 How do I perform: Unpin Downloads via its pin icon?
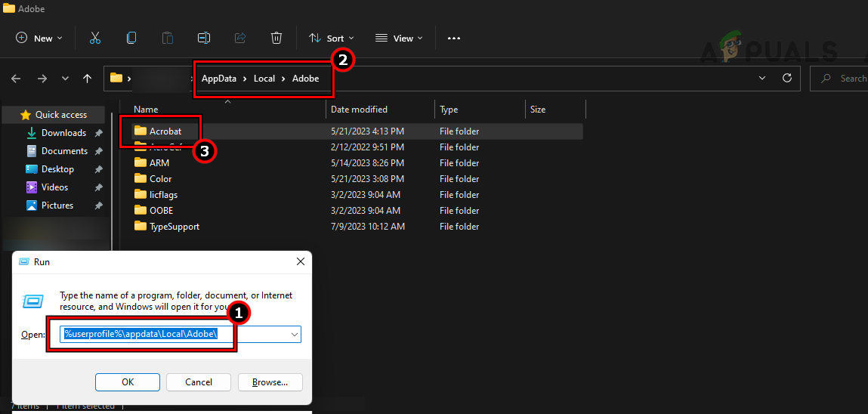click(98, 133)
